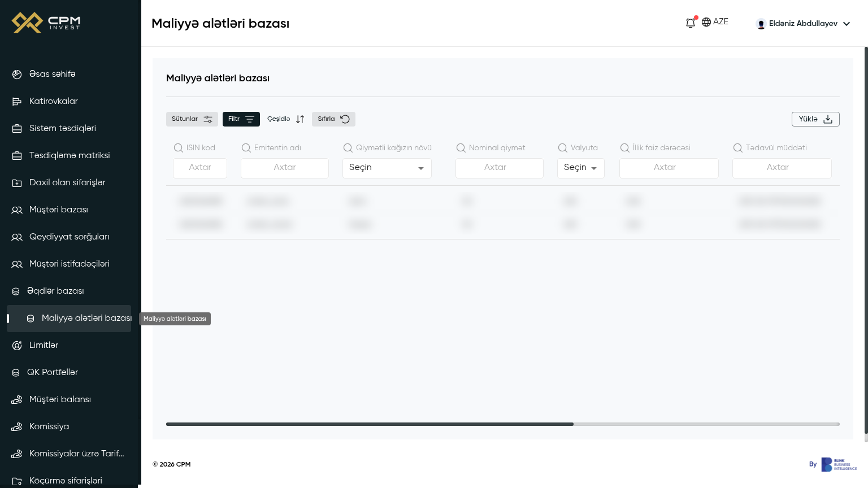The image size is (868, 488).
Task: Open Valyuta Seçin dropdown
Action: coord(581,168)
